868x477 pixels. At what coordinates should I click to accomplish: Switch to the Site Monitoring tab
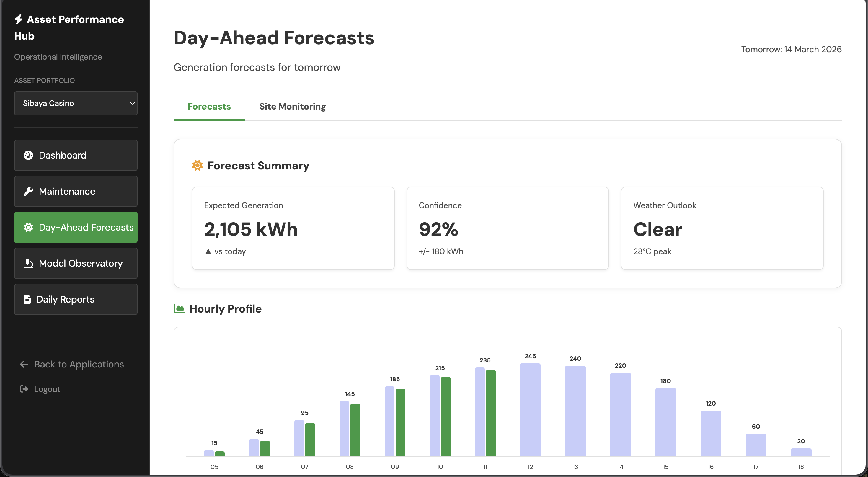[292, 107]
